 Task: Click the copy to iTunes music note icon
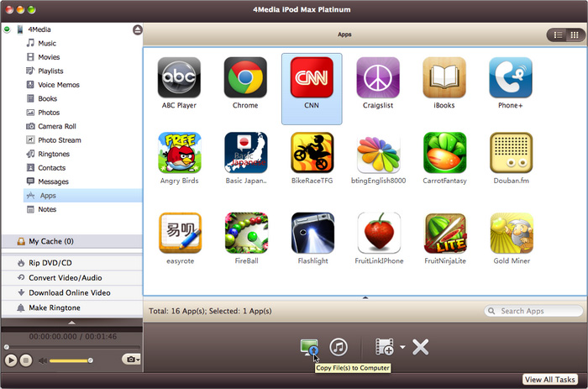pyautogui.click(x=339, y=347)
